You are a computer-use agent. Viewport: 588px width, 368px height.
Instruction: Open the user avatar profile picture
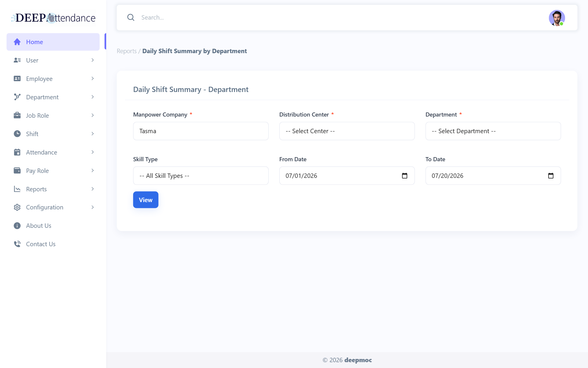(x=556, y=18)
